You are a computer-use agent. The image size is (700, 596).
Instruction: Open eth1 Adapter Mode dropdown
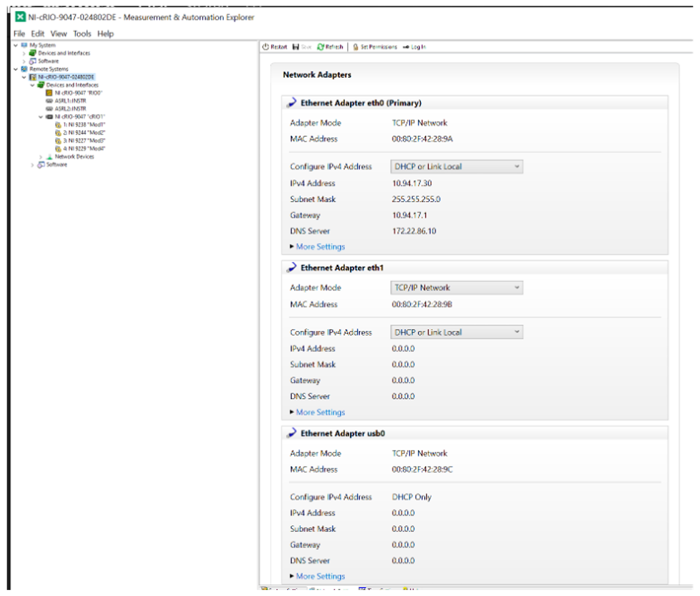pos(456,288)
